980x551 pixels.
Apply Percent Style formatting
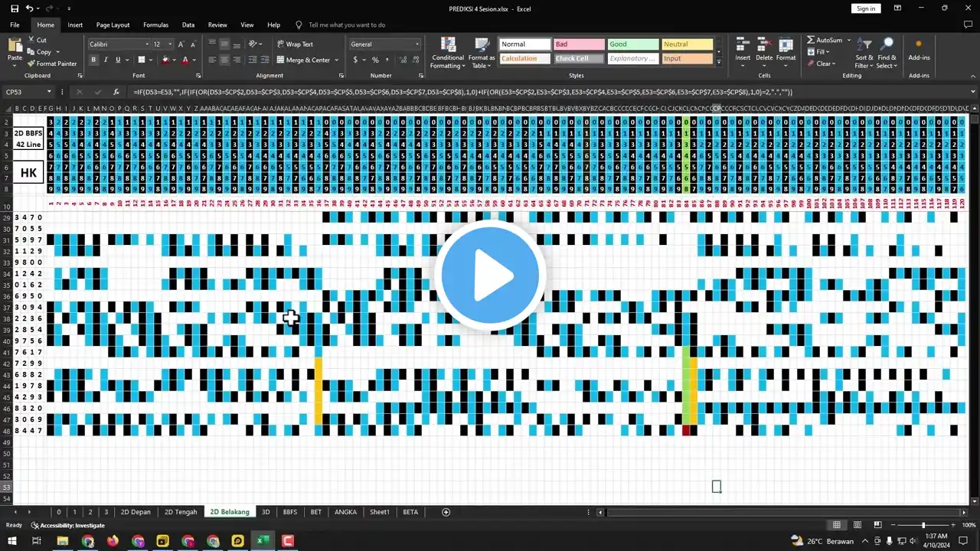coord(375,60)
